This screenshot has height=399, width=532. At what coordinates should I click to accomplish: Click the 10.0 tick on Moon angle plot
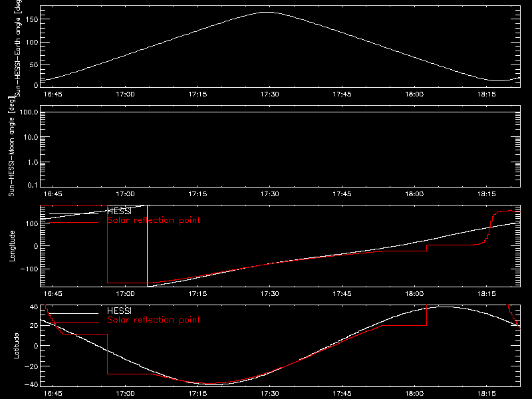(x=31, y=137)
